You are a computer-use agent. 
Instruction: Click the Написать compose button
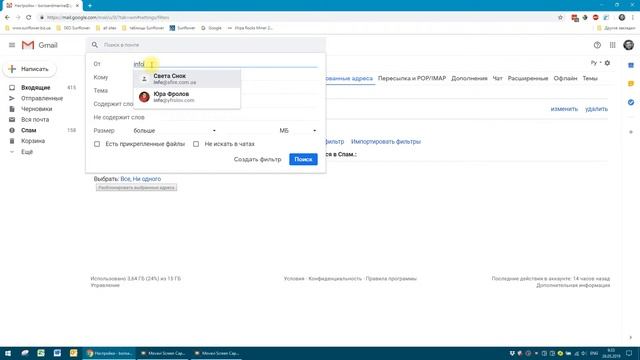[29, 69]
